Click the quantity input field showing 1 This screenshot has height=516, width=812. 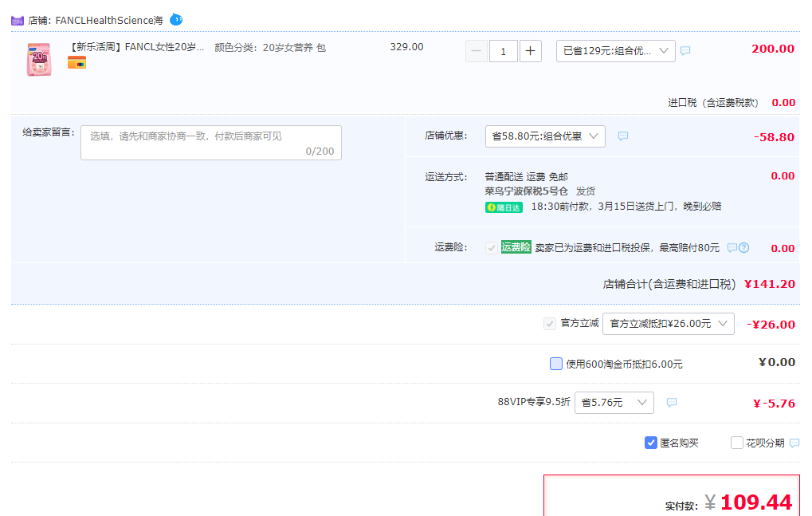[504, 51]
